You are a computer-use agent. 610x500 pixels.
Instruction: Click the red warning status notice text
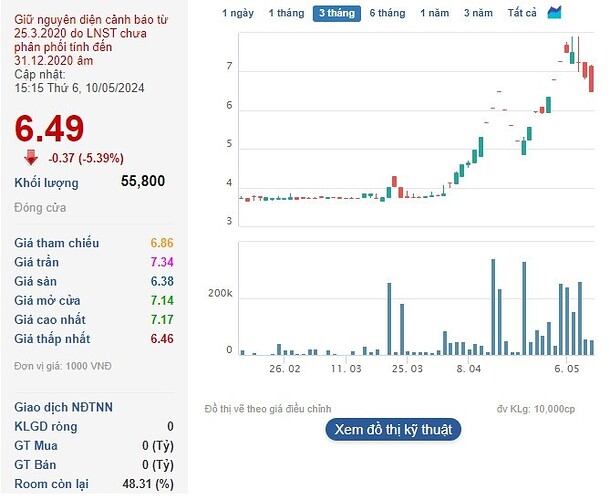click(x=91, y=40)
